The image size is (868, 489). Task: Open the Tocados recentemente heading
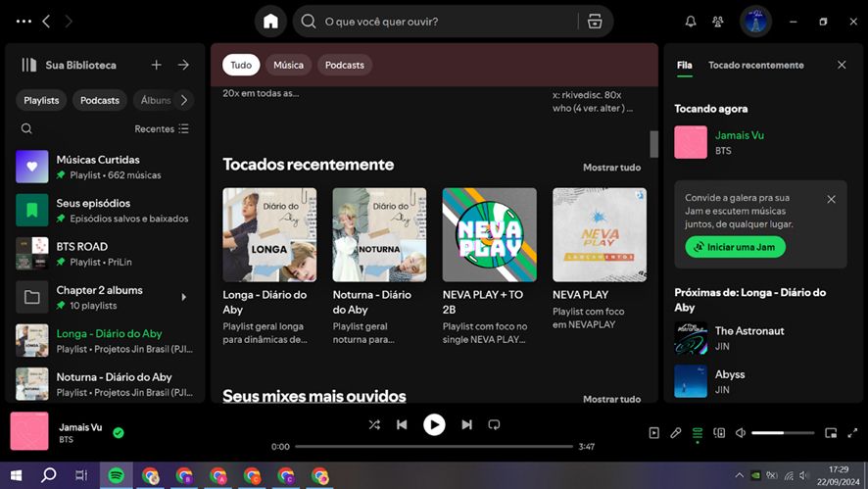309,165
